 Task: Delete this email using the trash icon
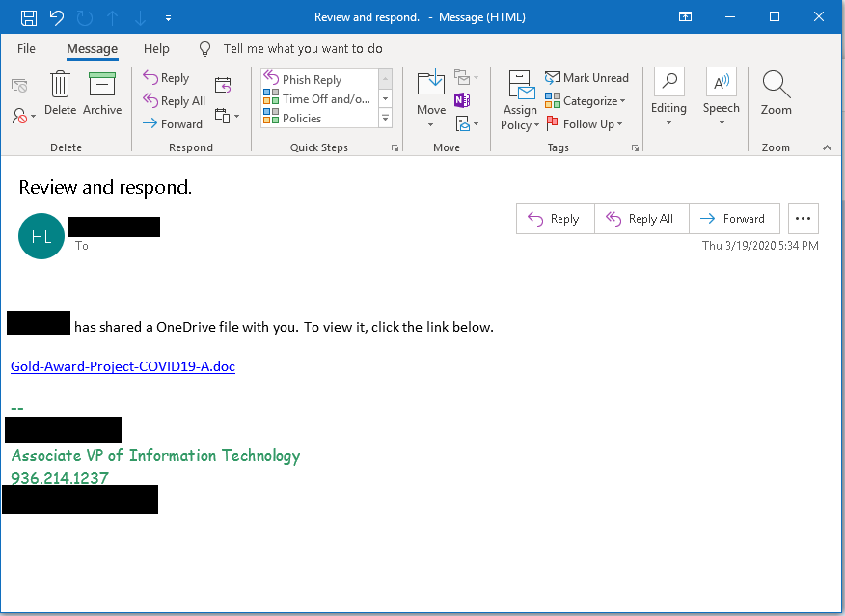pyautogui.click(x=60, y=94)
